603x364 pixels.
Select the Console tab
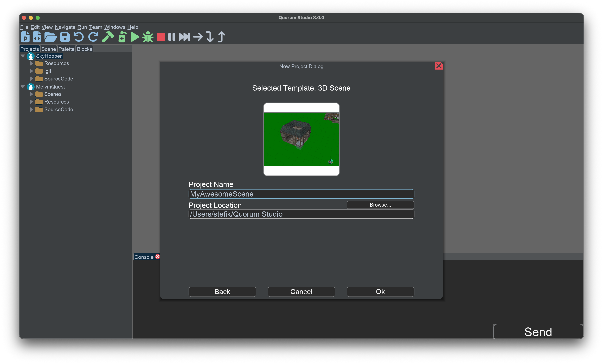pos(144,257)
